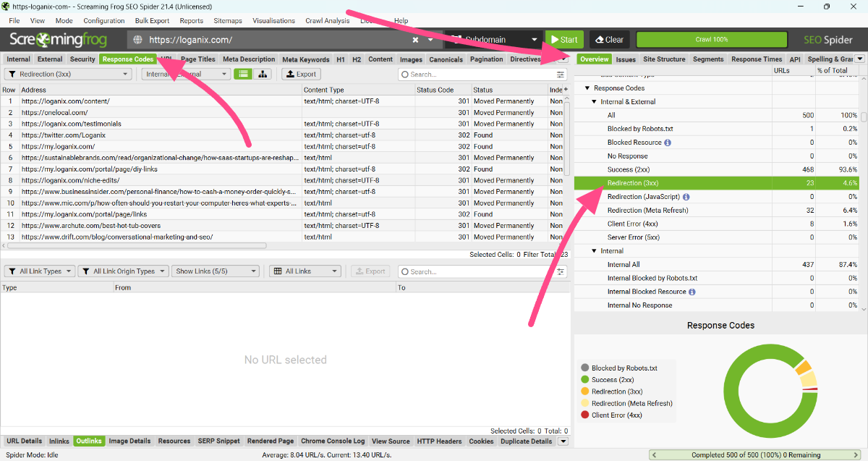
Task: Open the Issues tab
Action: coord(626,59)
